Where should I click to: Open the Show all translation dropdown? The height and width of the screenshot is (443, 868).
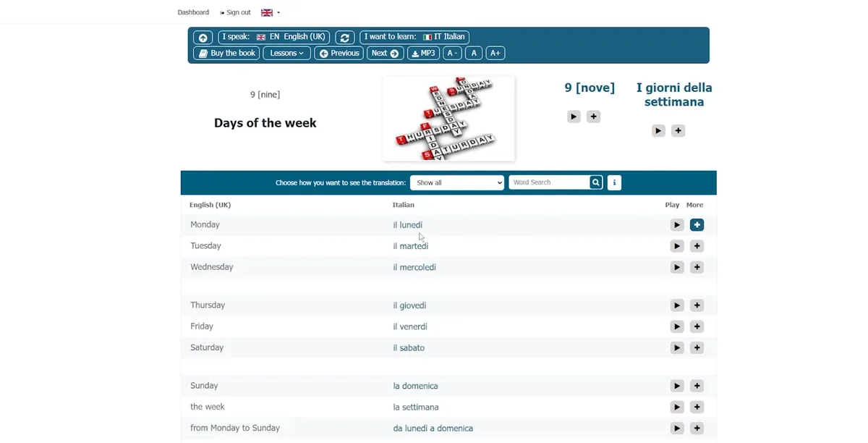[x=456, y=182]
